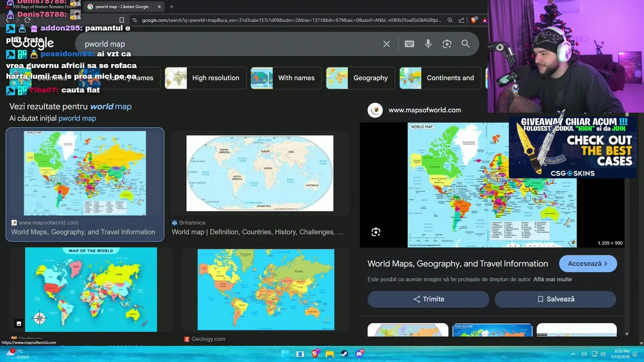
Task: Open Brave browser from taskbar
Action: [315, 354]
